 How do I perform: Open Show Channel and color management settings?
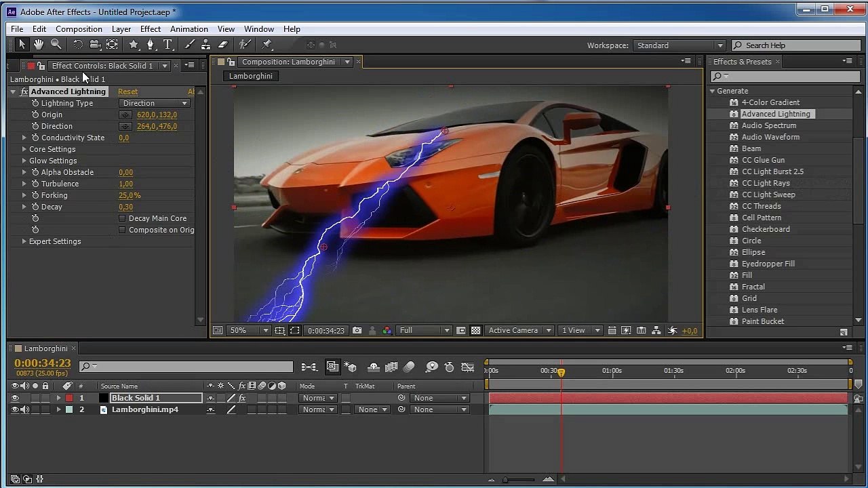(x=387, y=331)
